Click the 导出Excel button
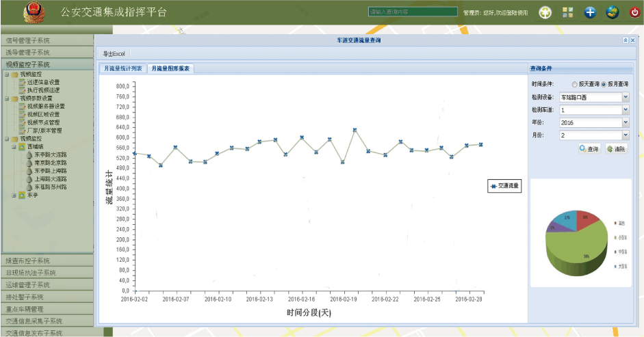 pos(114,53)
